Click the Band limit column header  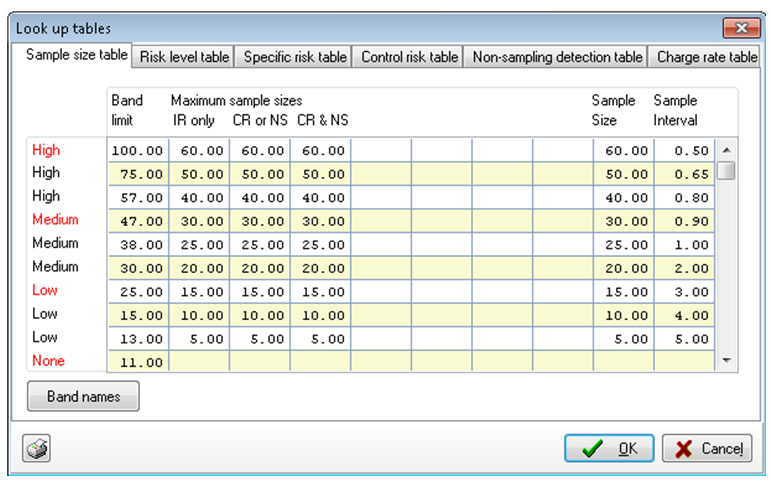(127, 110)
